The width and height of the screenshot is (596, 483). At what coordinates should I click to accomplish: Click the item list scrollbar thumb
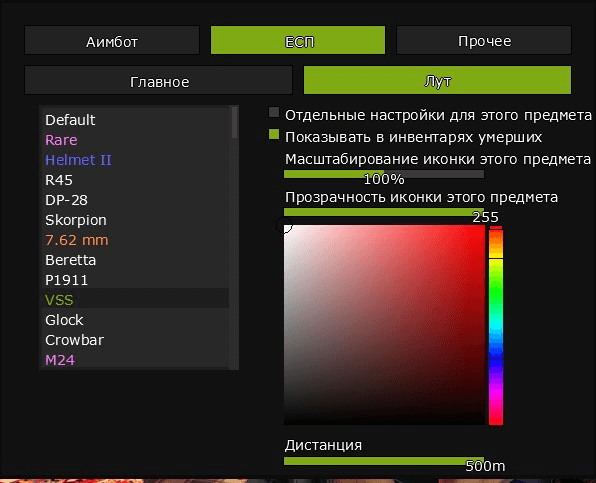click(235, 122)
